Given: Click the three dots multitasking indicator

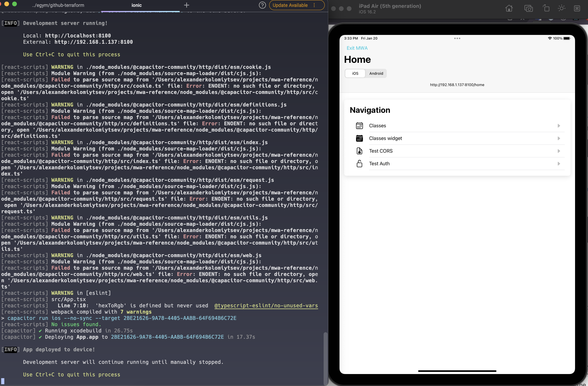Looking at the screenshot, I should click(x=457, y=38).
